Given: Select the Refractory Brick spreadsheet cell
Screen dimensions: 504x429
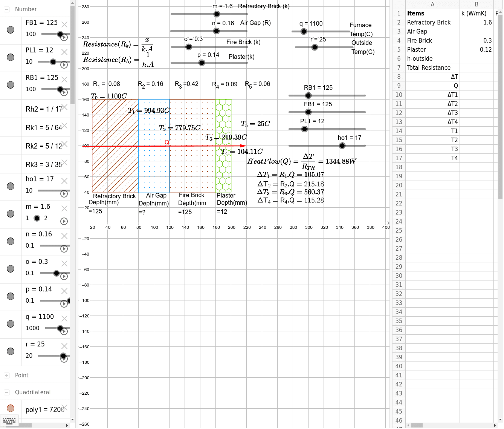Looking at the screenshot, I should 432,23.
